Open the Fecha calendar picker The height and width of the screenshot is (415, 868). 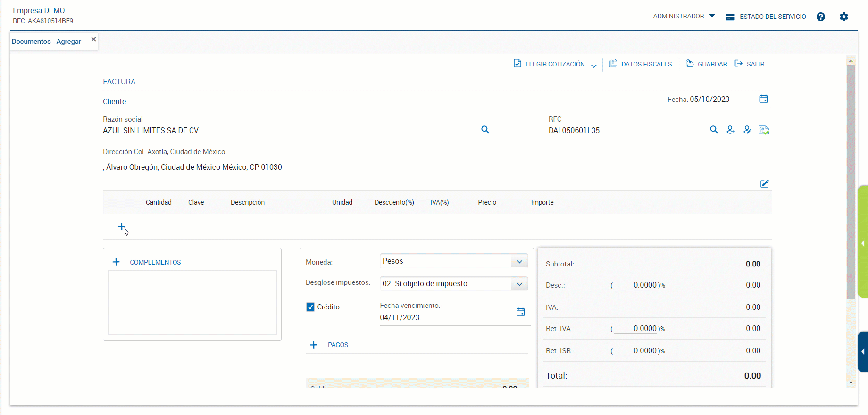[763, 99]
